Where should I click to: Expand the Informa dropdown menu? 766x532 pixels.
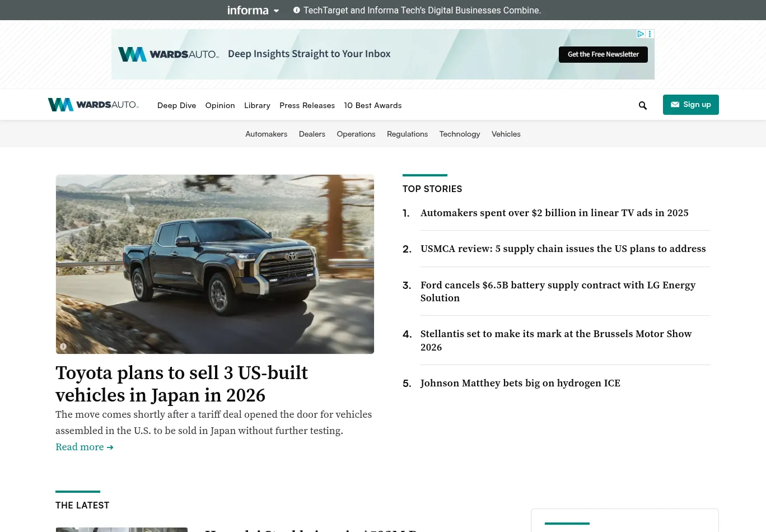click(253, 10)
